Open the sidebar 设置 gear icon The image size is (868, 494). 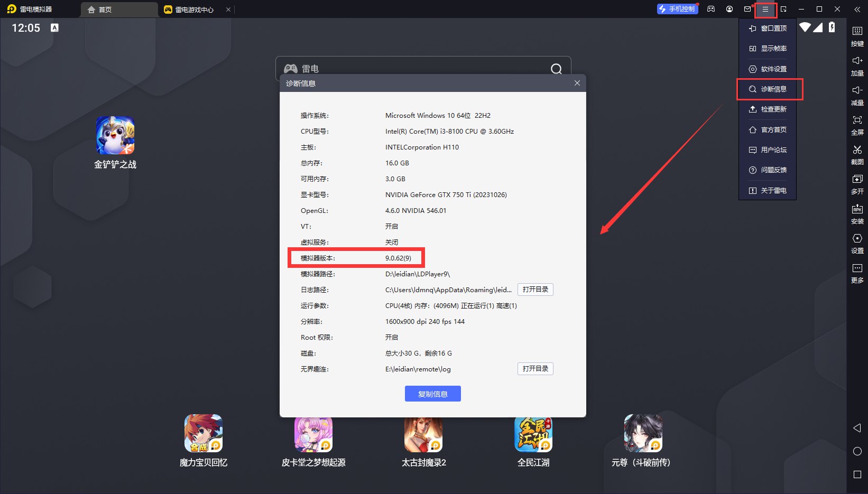[857, 238]
